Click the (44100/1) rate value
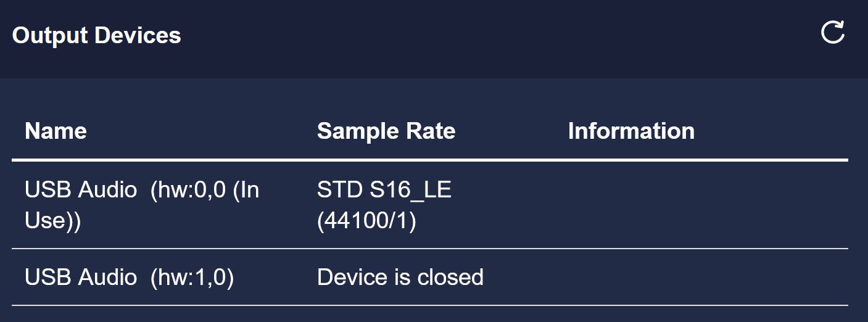Image resolution: width=868 pixels, height=322 pixels. [366, 220]
